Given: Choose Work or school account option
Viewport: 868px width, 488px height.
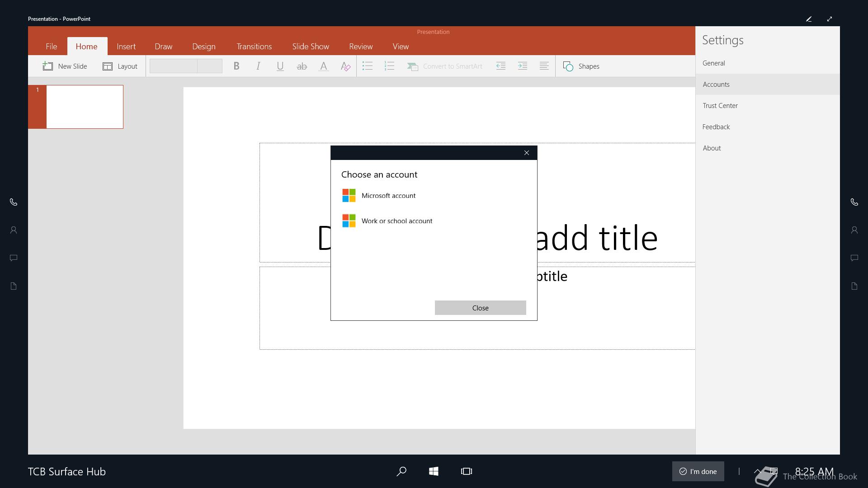Looking at the screenshot, I should click(387, 221).
